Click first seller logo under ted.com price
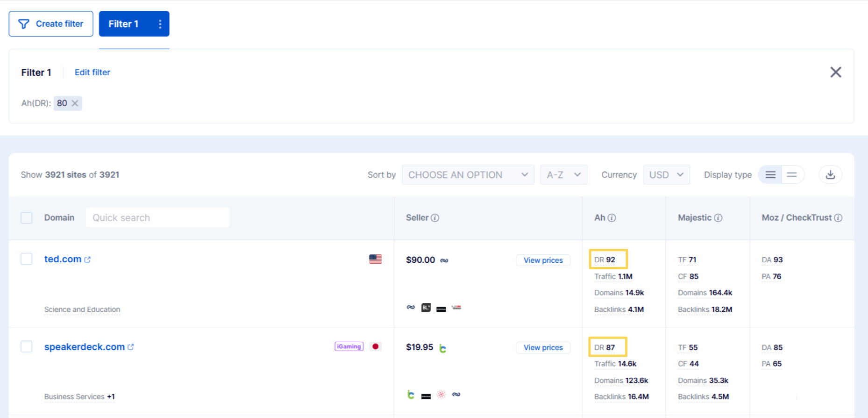 411,307
